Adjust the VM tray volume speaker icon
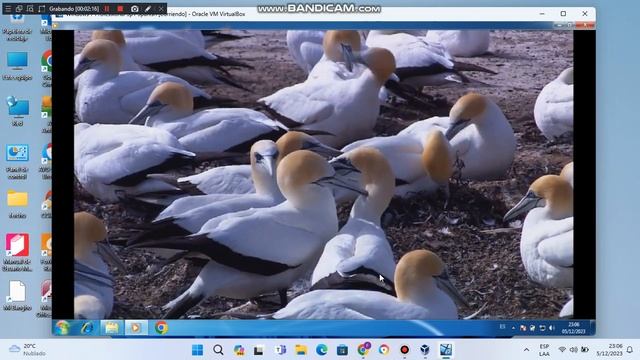The width and height of the screenshot is (640, 360). [x=552, y=328]
